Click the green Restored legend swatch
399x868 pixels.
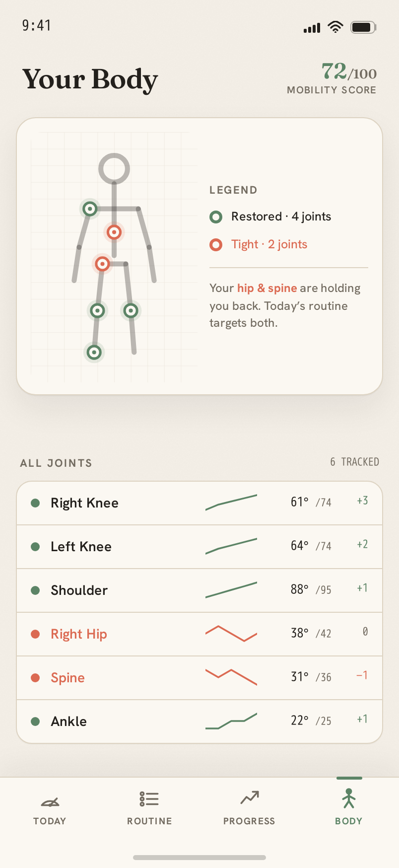[216, 217]
